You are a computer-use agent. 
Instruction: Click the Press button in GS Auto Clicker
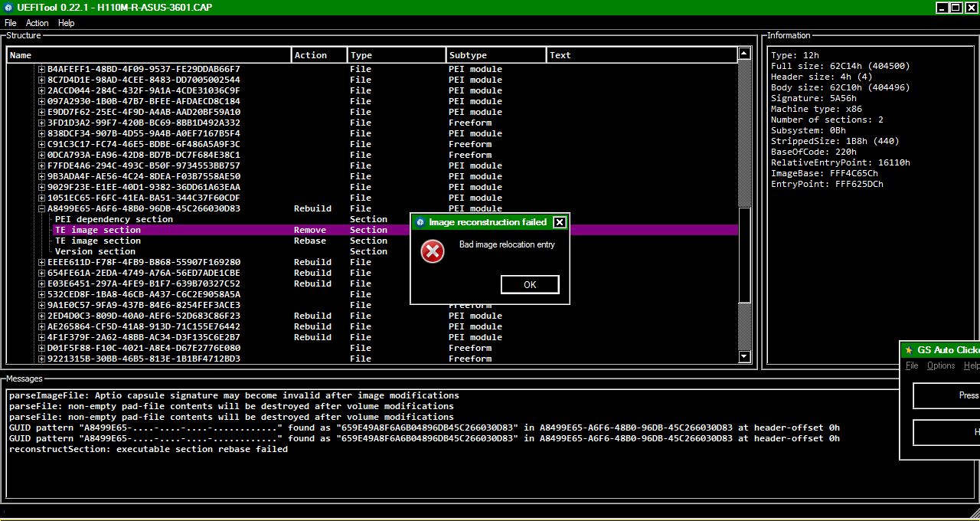(947, 395)
